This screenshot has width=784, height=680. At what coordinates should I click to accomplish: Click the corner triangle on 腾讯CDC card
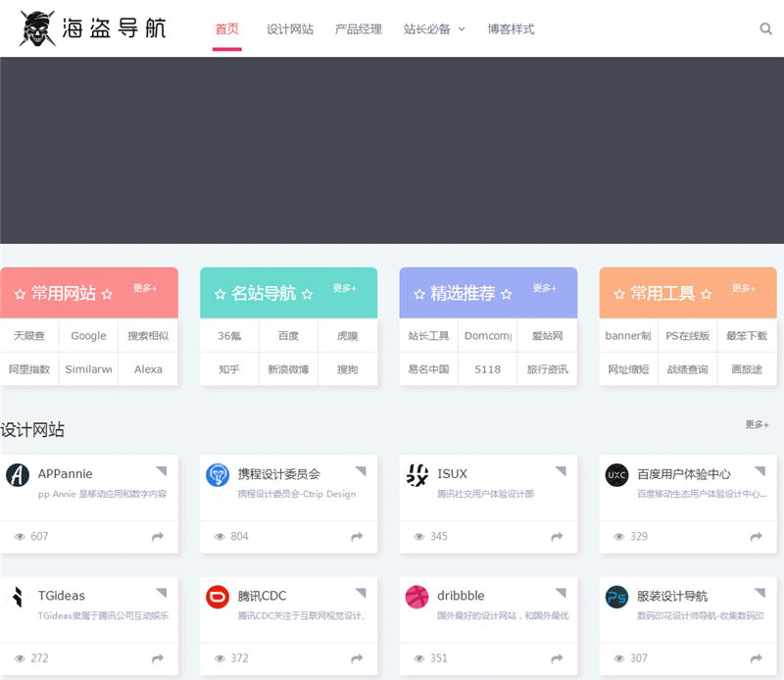361,593
